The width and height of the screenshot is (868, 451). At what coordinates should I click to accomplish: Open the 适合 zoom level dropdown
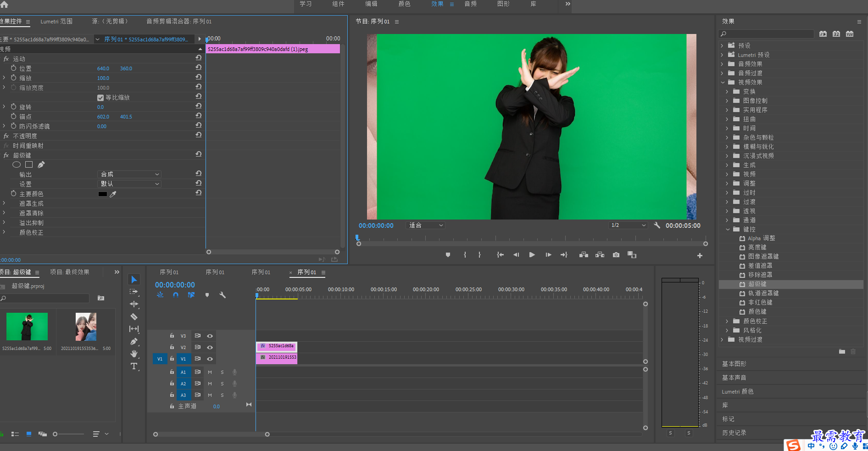[426, 225]
